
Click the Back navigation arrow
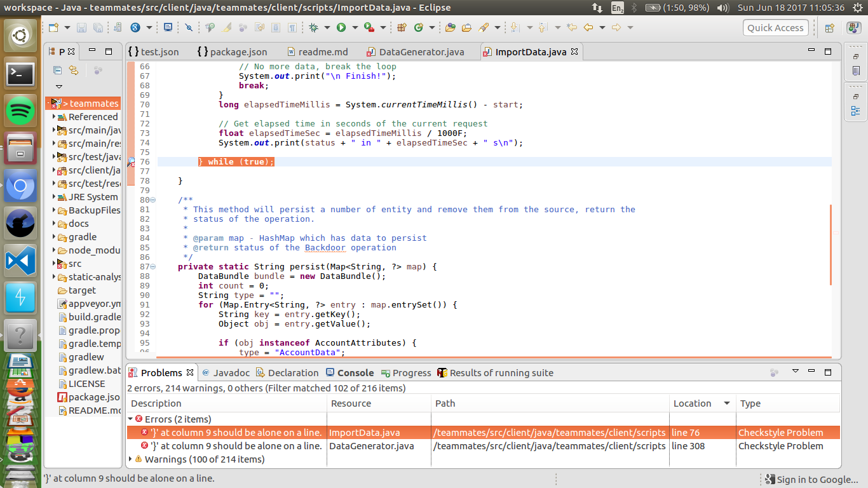click(588, 28)
